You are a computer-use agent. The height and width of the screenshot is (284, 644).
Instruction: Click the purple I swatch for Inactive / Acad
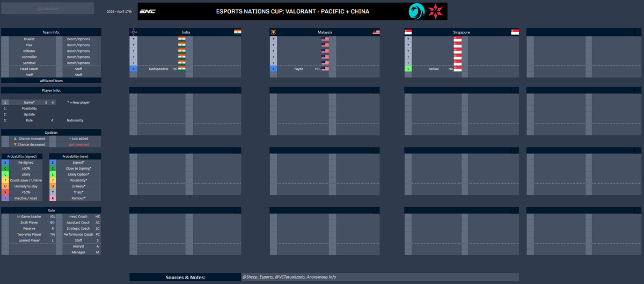[x=5, y=198]
